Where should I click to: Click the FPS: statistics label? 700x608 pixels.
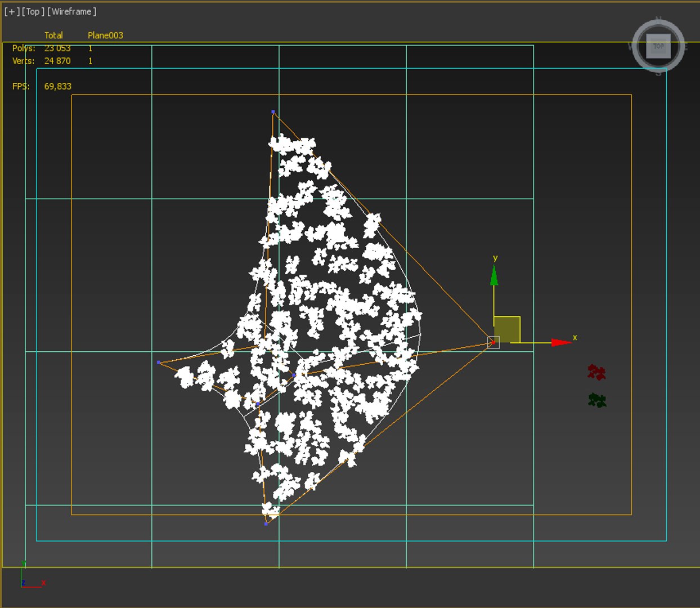pyautogui.click(x=21, y=86)
